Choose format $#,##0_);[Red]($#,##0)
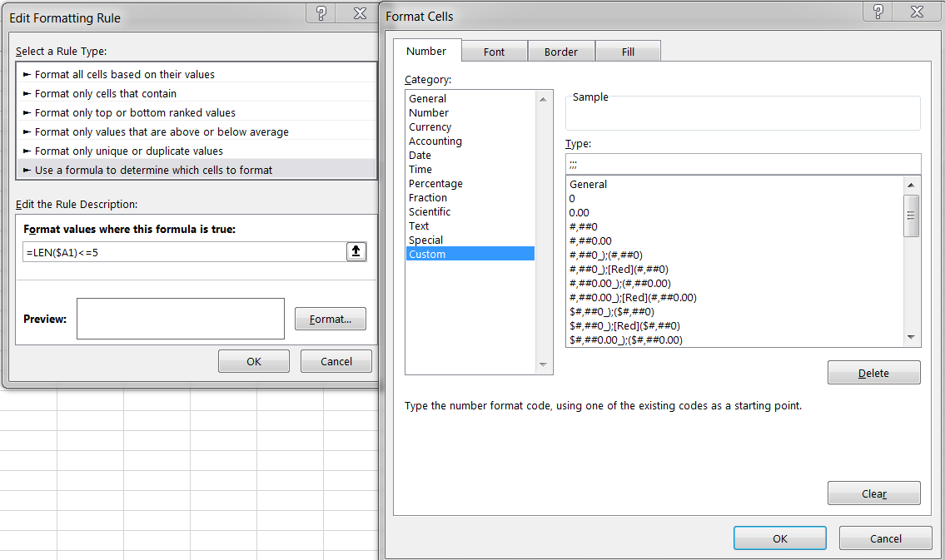 point(735,325)
